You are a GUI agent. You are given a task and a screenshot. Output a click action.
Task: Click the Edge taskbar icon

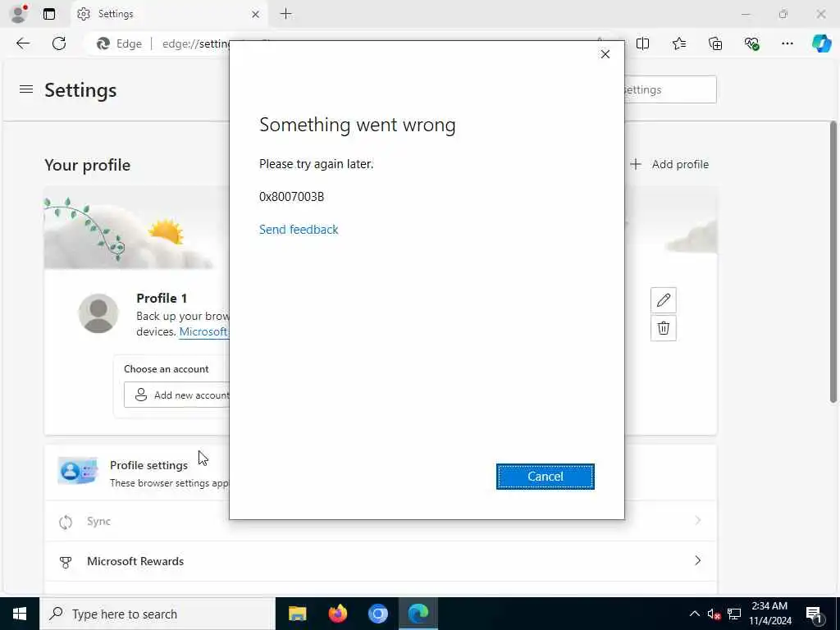click(x=418, y=614)
